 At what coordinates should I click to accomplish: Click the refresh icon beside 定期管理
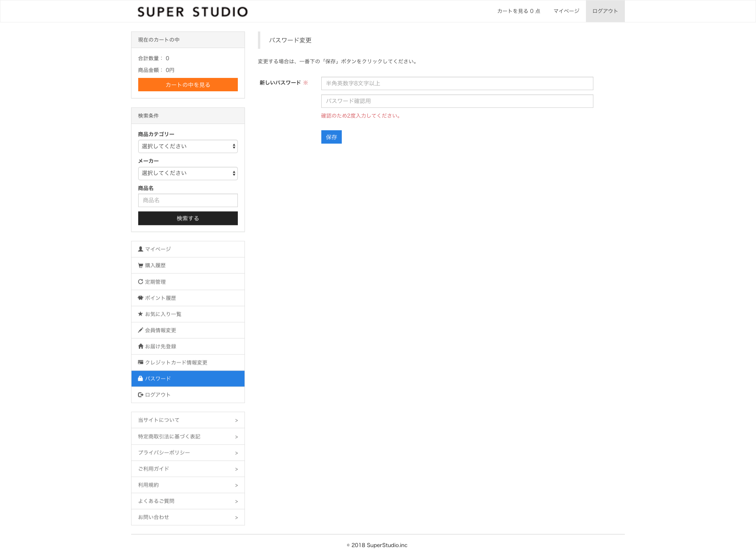point(141,282)
